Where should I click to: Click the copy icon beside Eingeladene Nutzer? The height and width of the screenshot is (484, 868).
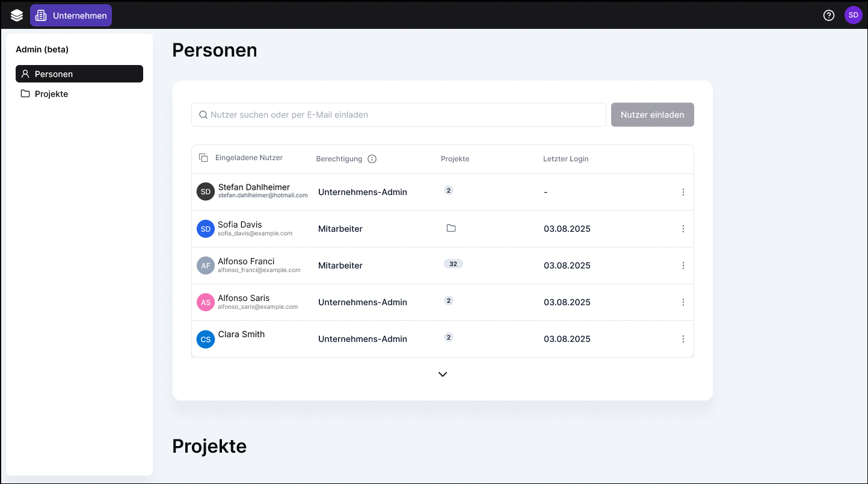tap(203, 158)
